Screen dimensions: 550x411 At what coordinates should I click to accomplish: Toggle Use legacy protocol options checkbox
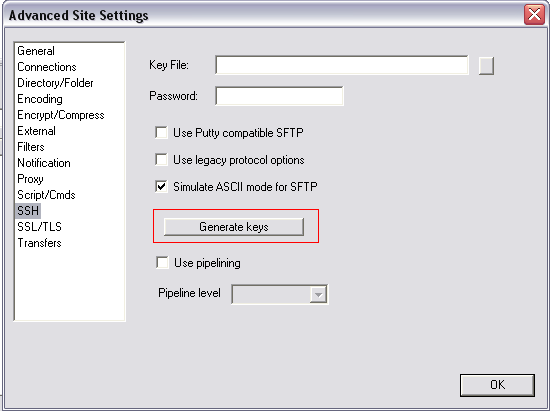pos(161,160)
